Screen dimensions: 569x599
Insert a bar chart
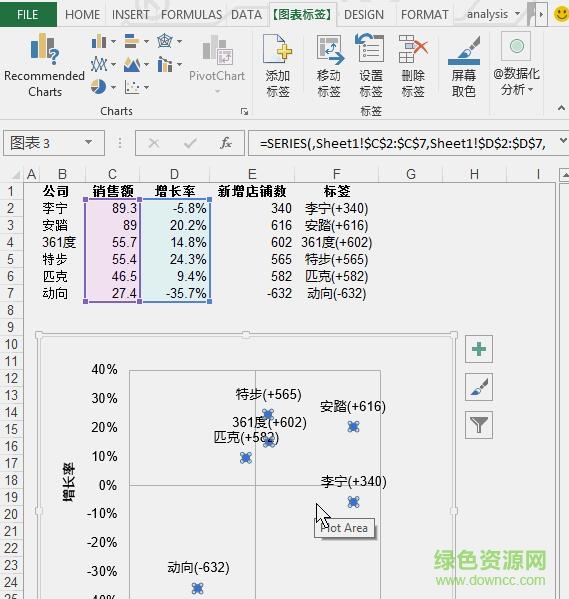tap(132, 41)
